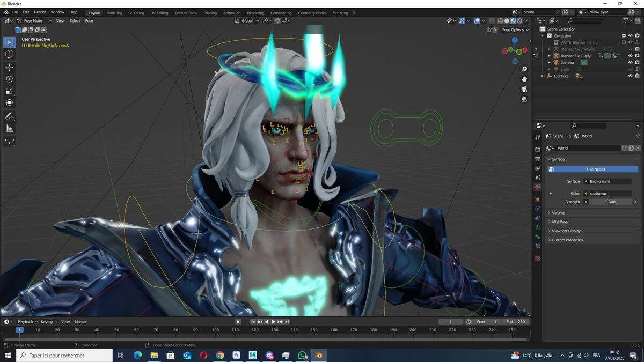Open Google Chrome from the taskbar
Image resolution: width=644 pixels, height=362 pixels.
(x=220, y=355)
